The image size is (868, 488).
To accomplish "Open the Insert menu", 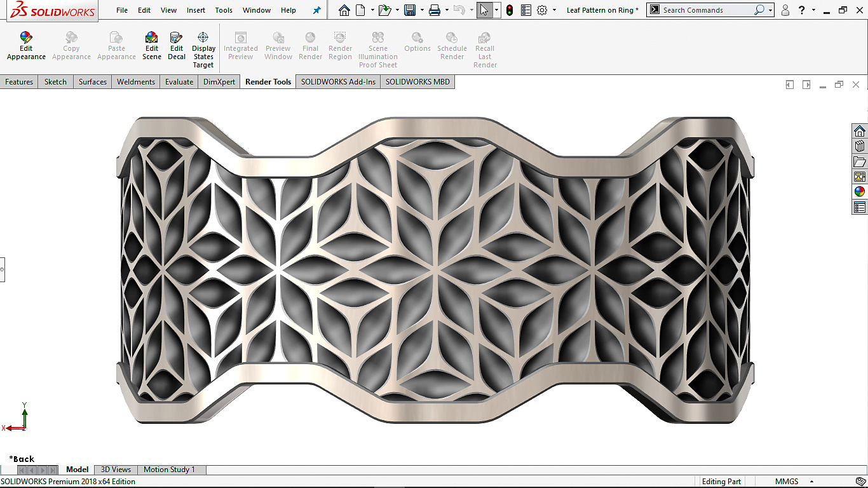I will [196, 10].
